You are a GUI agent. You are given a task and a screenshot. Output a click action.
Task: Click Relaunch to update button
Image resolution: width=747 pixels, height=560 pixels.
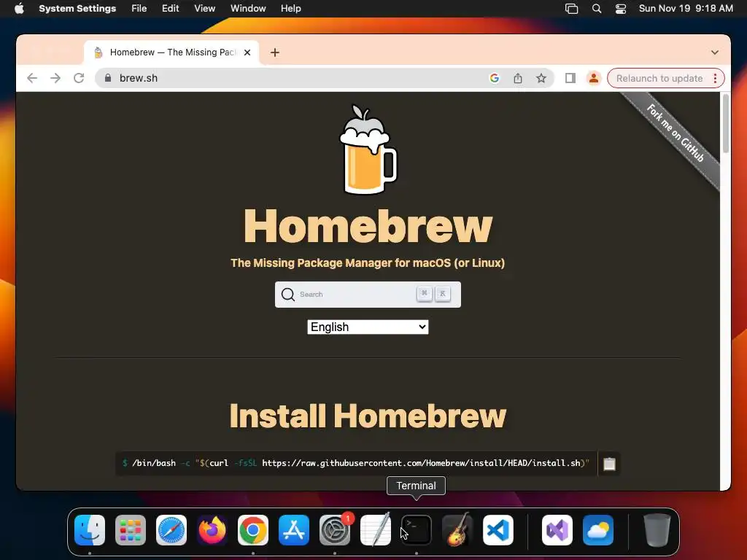coord(659,78)
